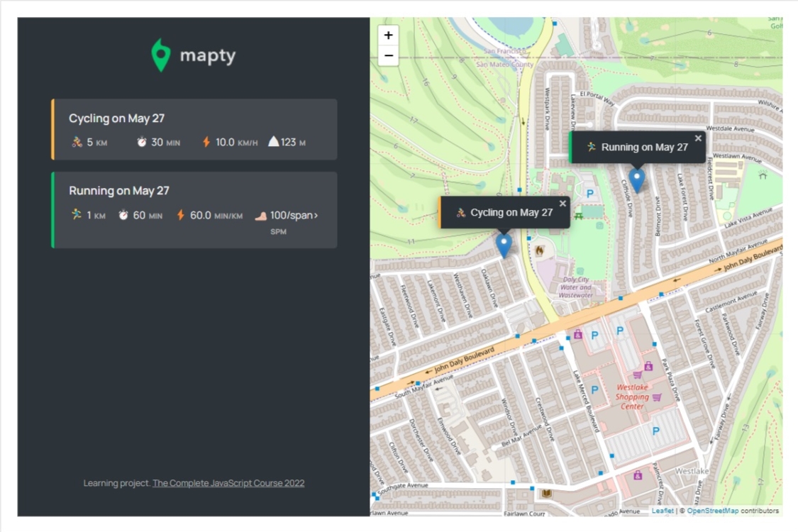Open the Cycling on May 27 workout card
Image resolution: width=798 pixels, height=532 pixels.
[194, 129]
